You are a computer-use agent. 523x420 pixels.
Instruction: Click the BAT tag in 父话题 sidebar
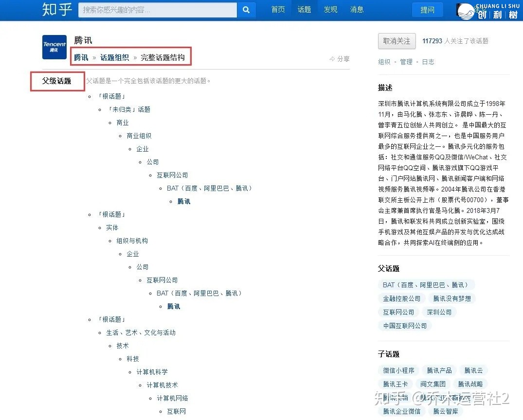(x=426, y=285)
